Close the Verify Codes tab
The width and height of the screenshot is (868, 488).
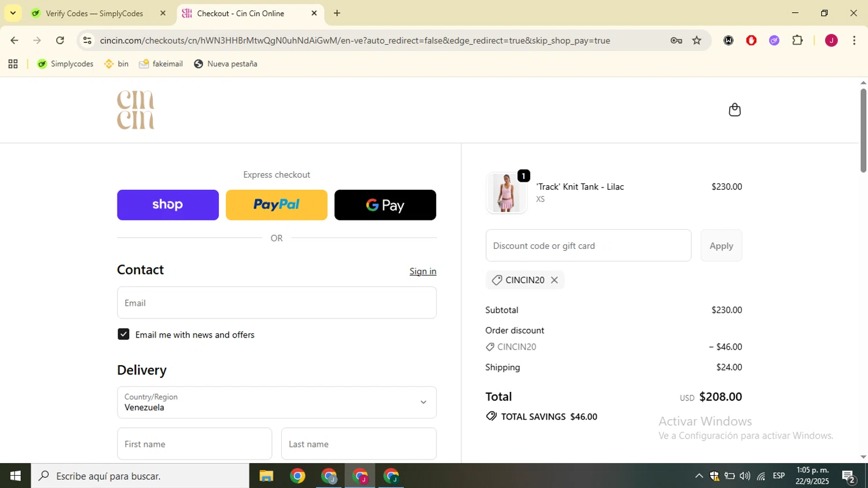tap(163, 13)
